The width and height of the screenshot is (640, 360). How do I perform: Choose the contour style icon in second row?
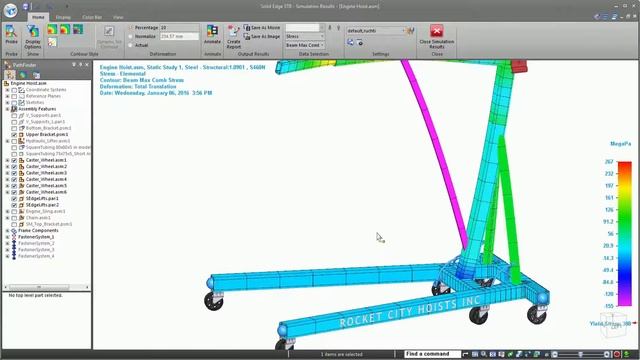click(x=52, y=42)
